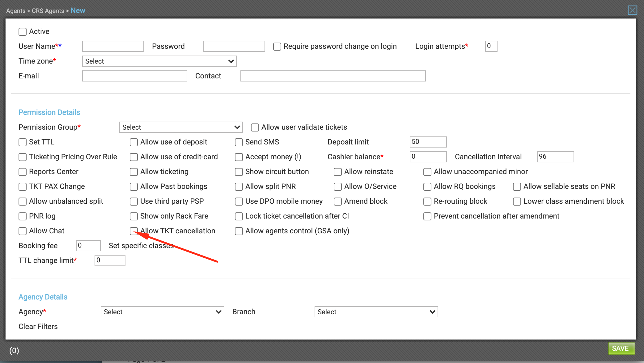644x363 pixels.
Task: Enable Allow RQ bookings
Action: tap(427, 187)
